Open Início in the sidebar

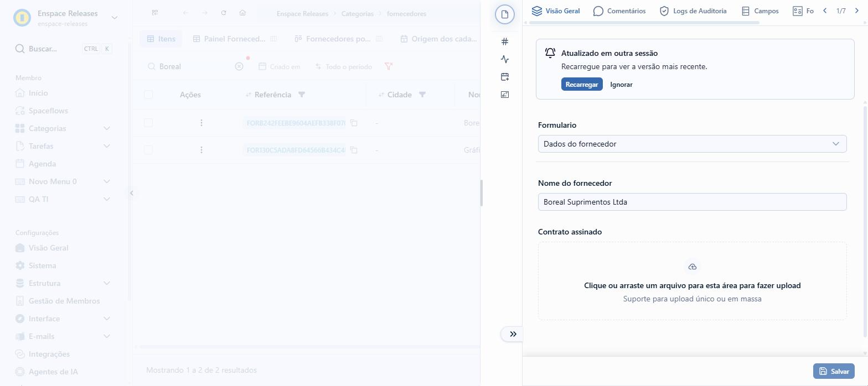[x=38, y=93]
